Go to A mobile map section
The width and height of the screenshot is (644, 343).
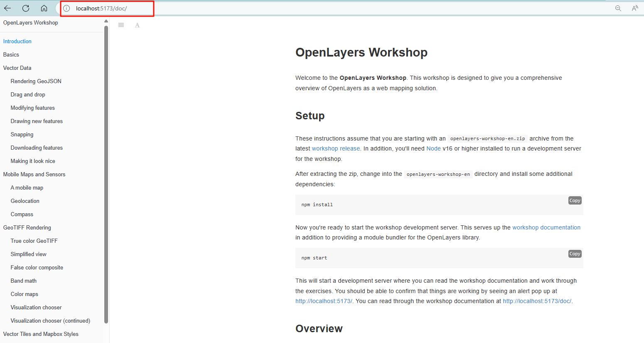click(x=27, y=188)
